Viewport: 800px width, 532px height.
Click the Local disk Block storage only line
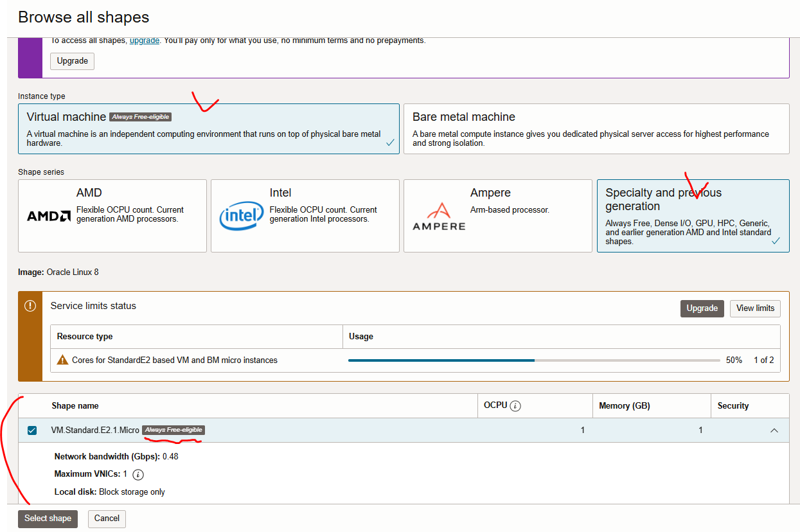pyautogui.click(x=110, y=492)
